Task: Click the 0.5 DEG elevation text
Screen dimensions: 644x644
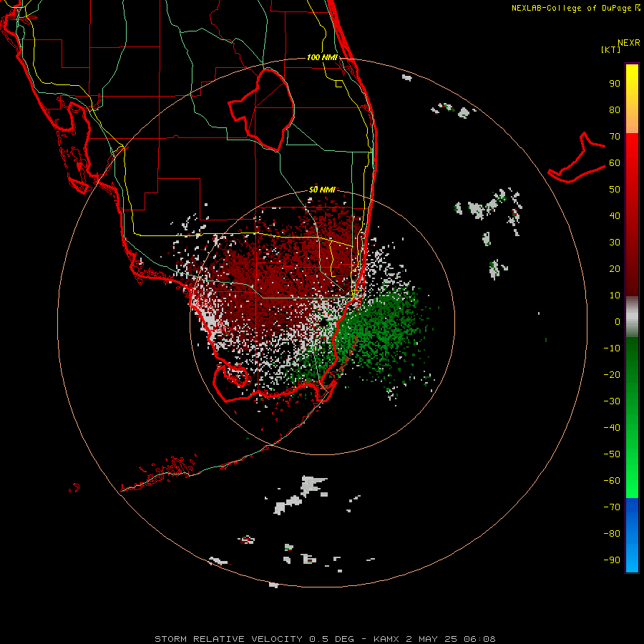Action: click(x=331, y=639)
